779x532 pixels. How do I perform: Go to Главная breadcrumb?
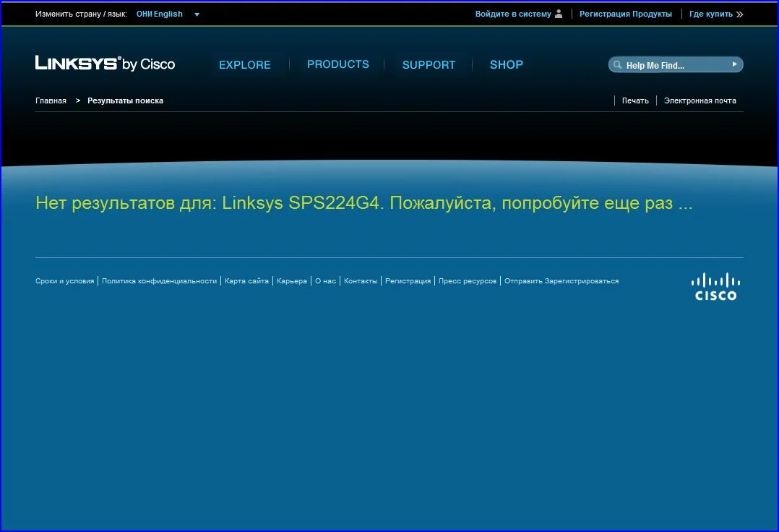pyautogui.click(x=51, y=100)
